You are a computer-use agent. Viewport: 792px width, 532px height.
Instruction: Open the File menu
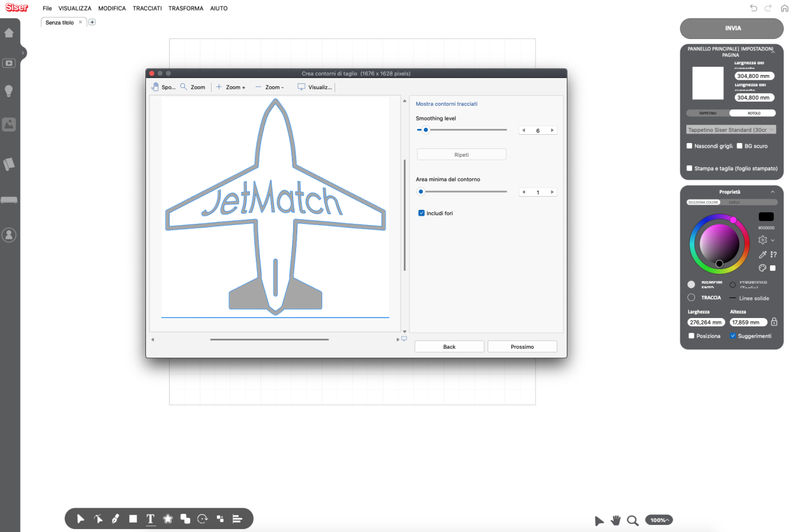(x=47, y=8)
